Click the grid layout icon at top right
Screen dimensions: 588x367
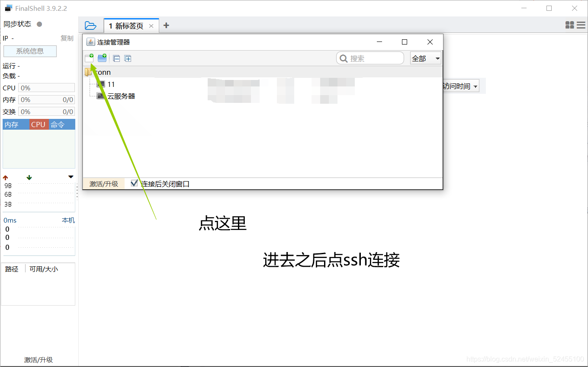pos(570,26)
